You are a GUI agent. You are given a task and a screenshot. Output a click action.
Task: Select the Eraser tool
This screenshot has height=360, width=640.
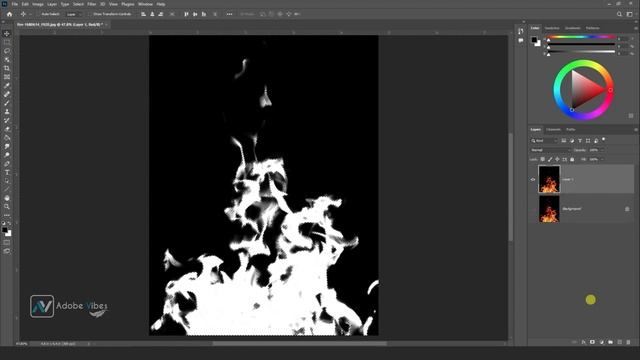(x=7, y=129)
